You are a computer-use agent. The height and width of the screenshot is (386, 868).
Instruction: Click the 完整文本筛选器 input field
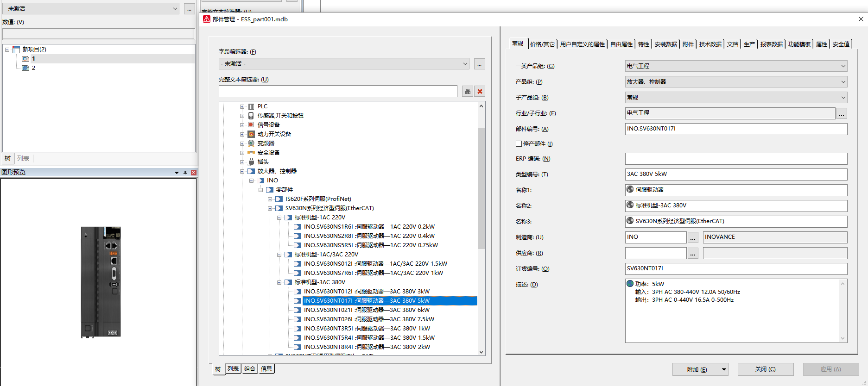(x=338, y=91)
